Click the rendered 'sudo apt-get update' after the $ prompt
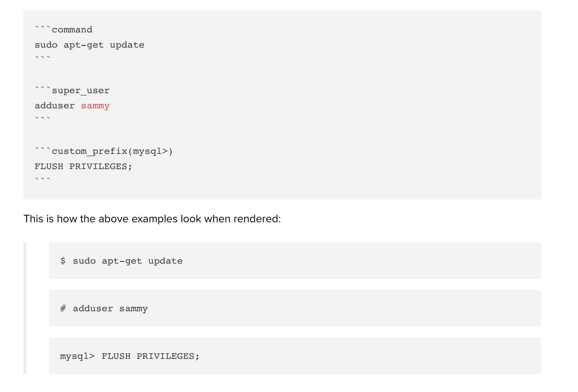The image size is (578, 392). 128,261
